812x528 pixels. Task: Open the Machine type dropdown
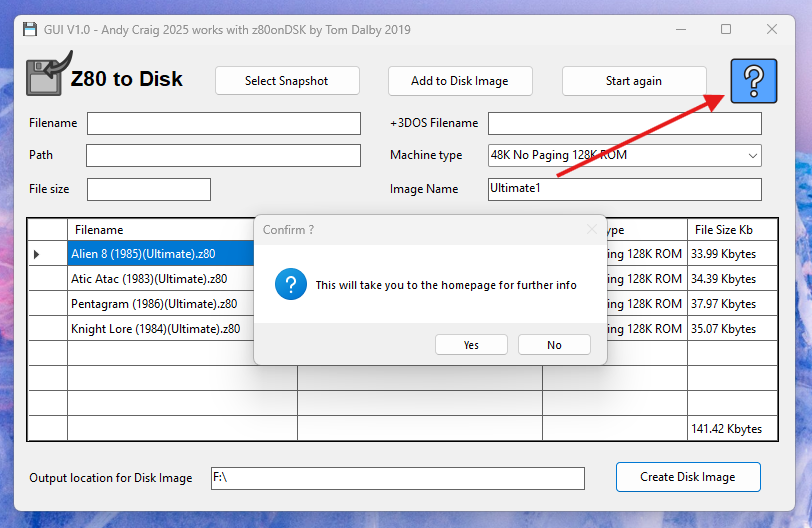[752, 156]
